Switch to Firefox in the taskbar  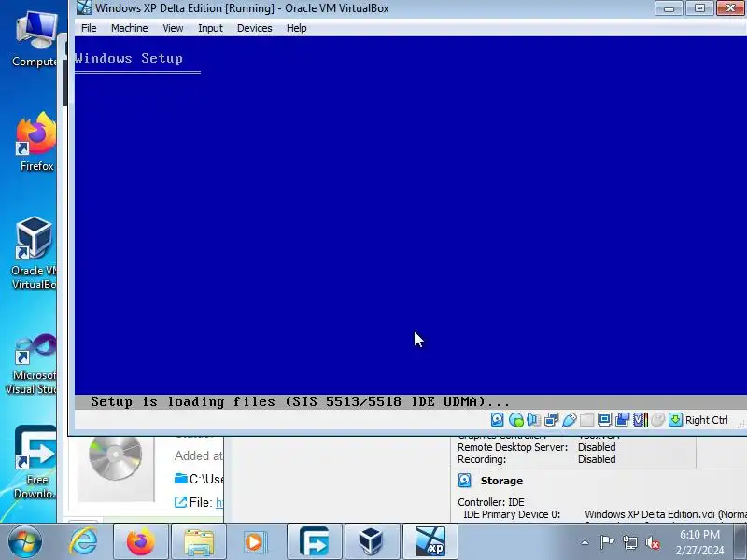(141, 541)
